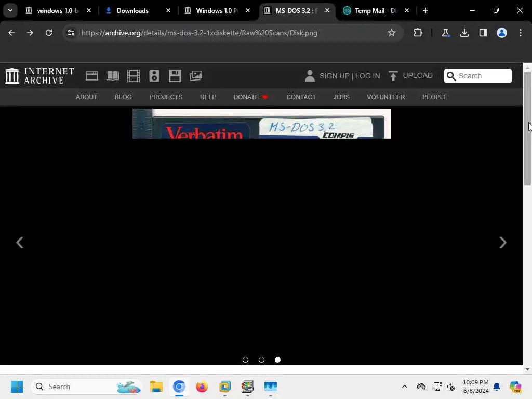532x399 pixels.
Task: Open the Internet Archive home logo
Action: [x=39, y=76]
